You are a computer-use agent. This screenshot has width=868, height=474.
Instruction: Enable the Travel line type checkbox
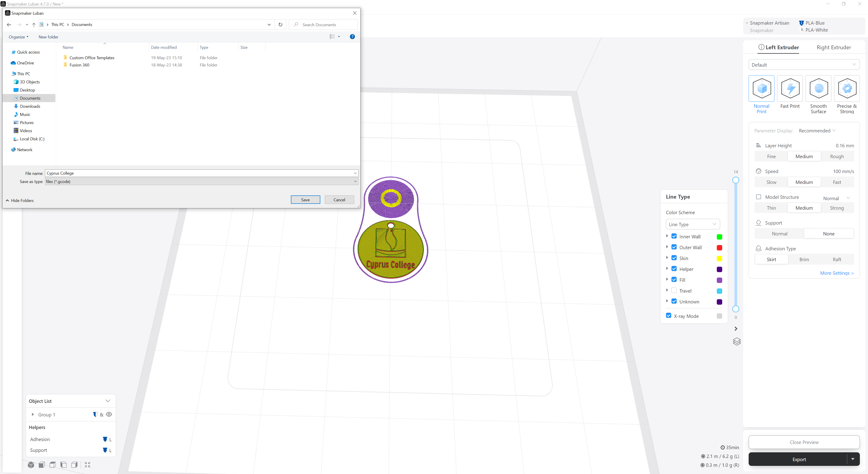(674, 290)
